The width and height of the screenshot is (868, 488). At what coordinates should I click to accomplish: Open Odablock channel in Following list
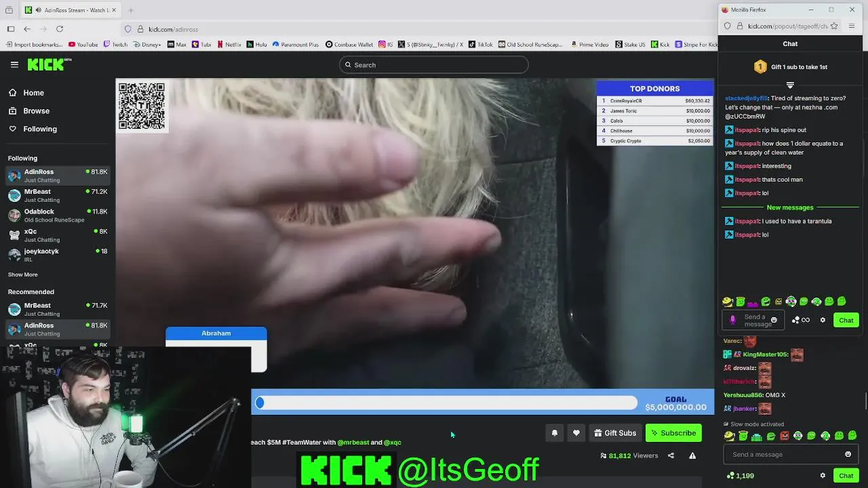point(58,216)
